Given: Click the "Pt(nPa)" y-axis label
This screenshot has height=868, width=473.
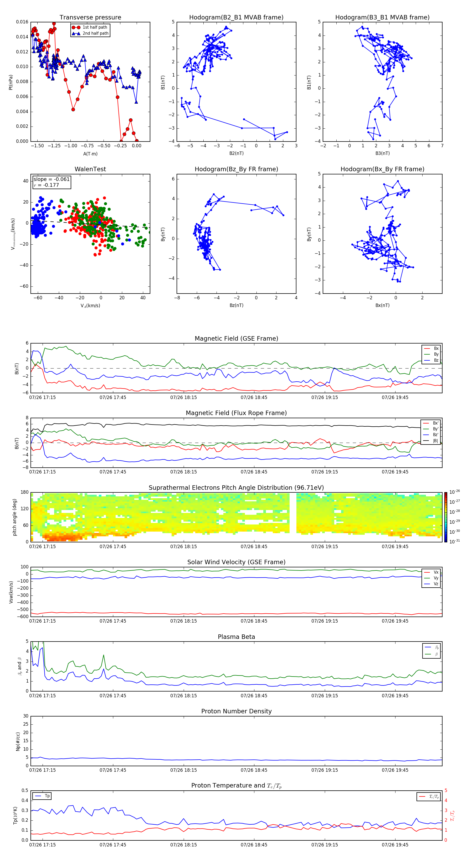Looking at the screenshot, I should [x=11, y=82].
